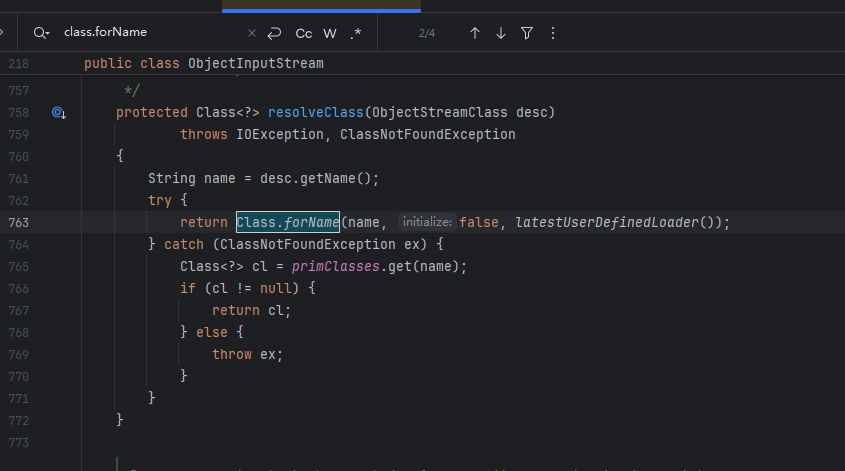
Task: Click the initialize: parameter hint
Action: click(x=427, y=222)
